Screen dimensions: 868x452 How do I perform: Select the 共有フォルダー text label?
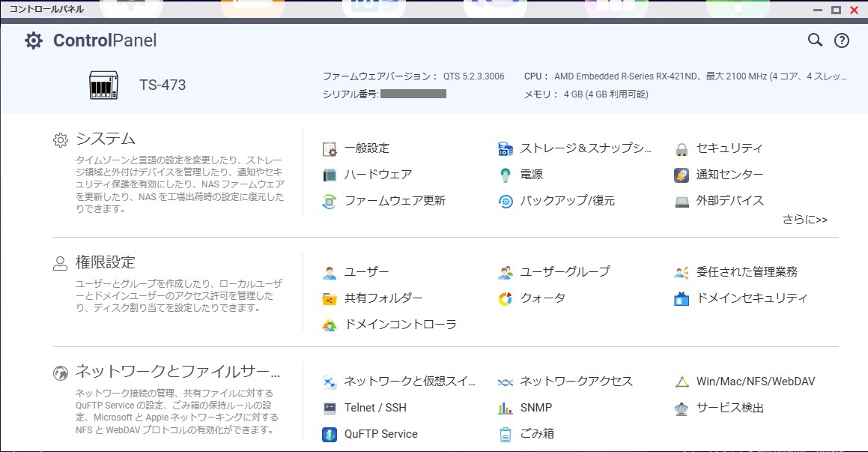[383, 298]
